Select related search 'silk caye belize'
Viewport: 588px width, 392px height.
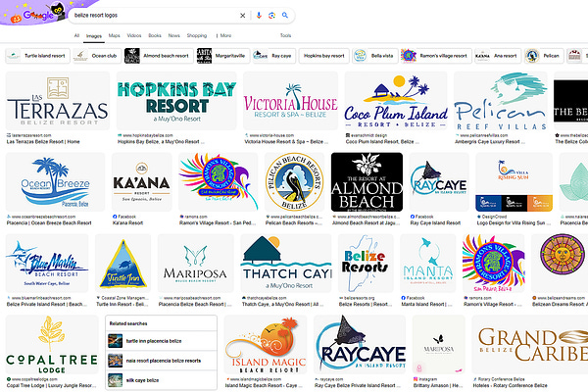pyautogui.click(x=162, y=380)
